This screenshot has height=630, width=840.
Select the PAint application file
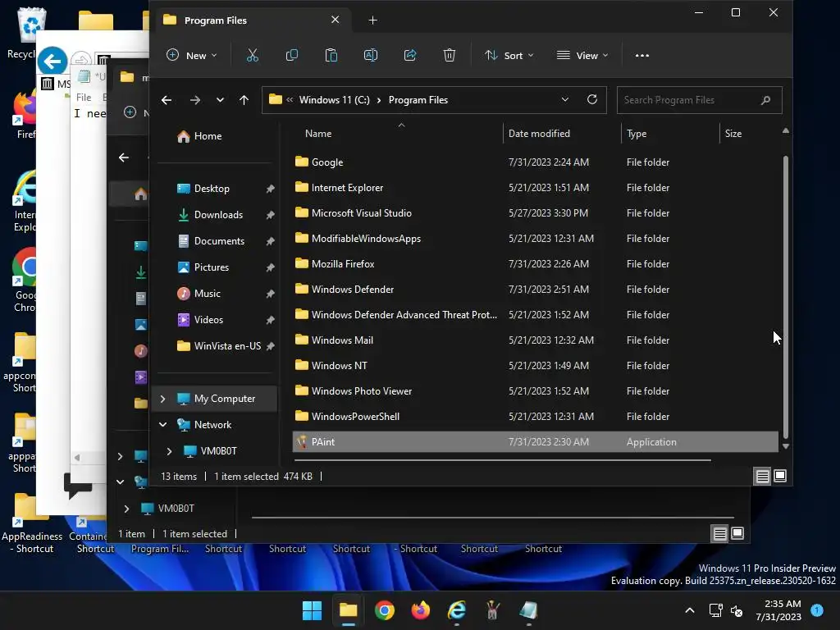[535, 442]
